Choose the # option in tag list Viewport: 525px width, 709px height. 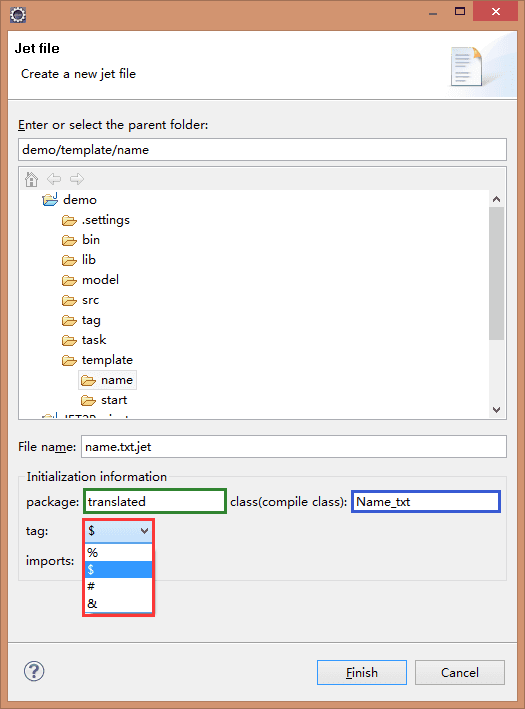(118, 586)
